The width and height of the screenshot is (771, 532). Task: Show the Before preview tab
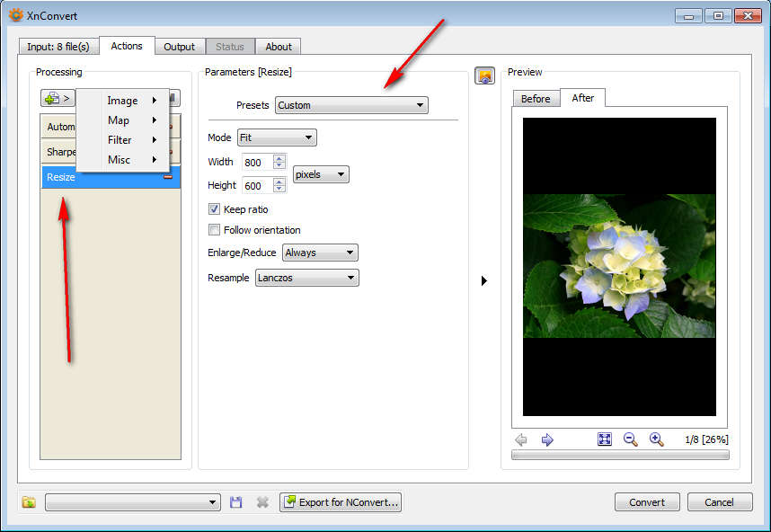tap(536, 99)
